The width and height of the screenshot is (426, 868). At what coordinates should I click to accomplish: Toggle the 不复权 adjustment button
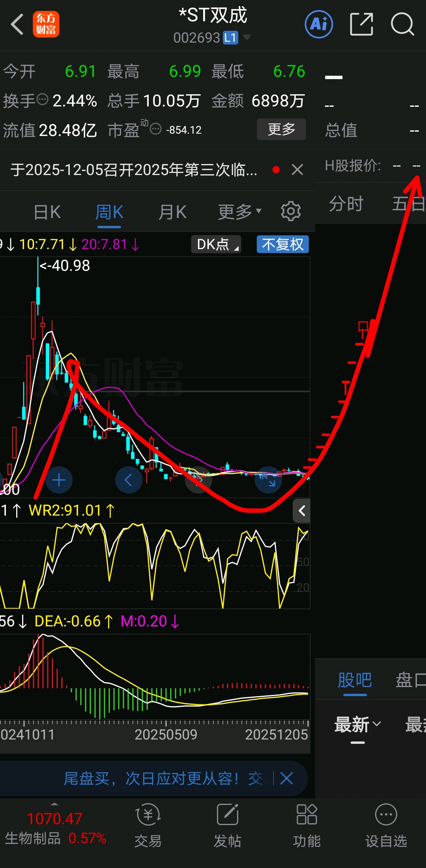pos(283,244)
